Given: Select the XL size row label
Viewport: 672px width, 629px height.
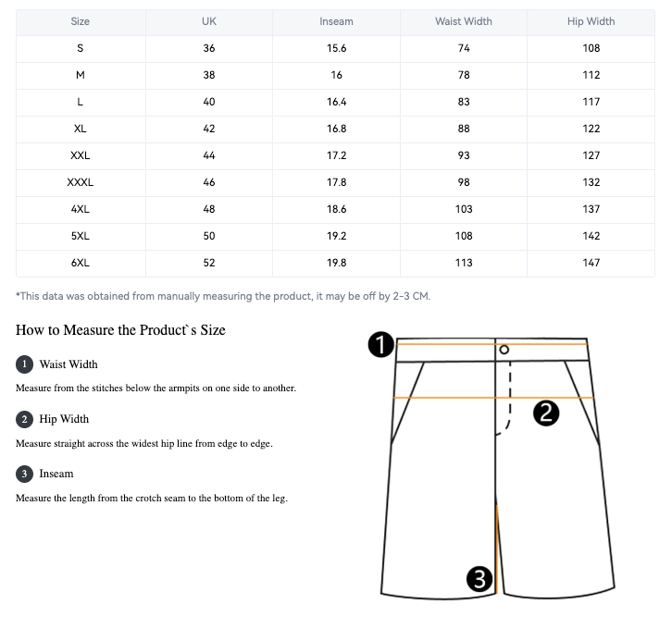Looking at the screenshot, I should [x=81, y=129].
